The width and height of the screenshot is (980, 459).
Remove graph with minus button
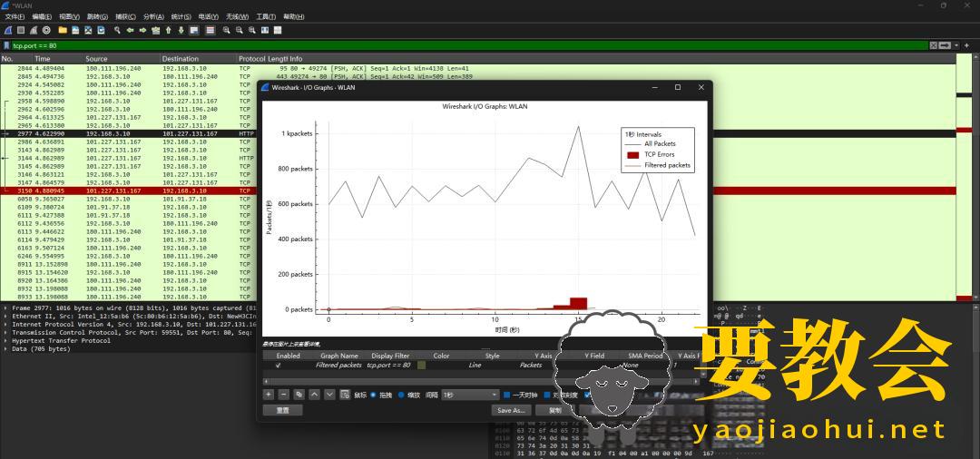283,394
